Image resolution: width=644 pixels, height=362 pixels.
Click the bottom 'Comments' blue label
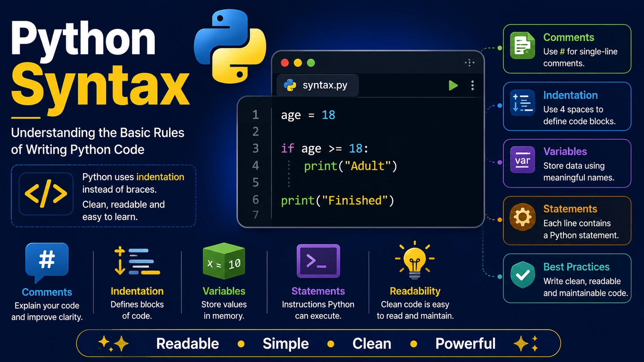[x=47, y=292]
